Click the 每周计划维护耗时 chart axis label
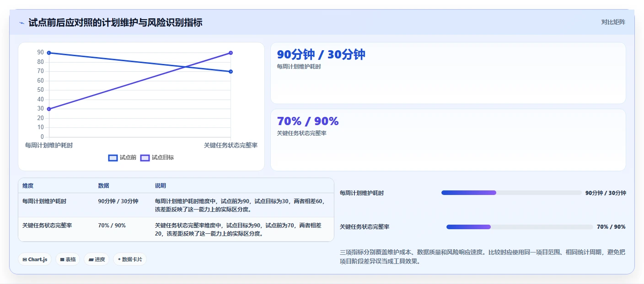The image size is (644, 284). (49, 145)
